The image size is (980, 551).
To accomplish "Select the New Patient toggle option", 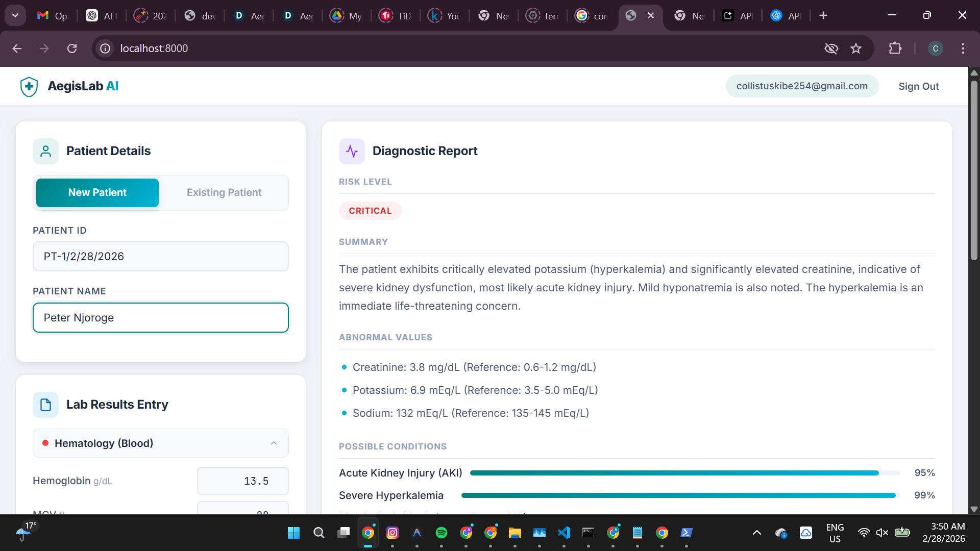I will click(x=97, y=193).
